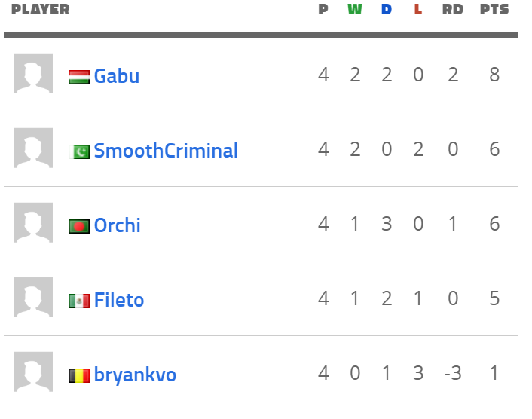
Task: Open Gabu's player profile link
Action: pos(117,75)
